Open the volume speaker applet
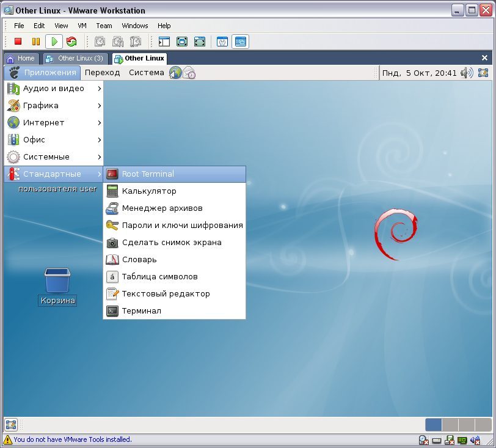Viewport: 496px width, 448px height. click(467, 73)
